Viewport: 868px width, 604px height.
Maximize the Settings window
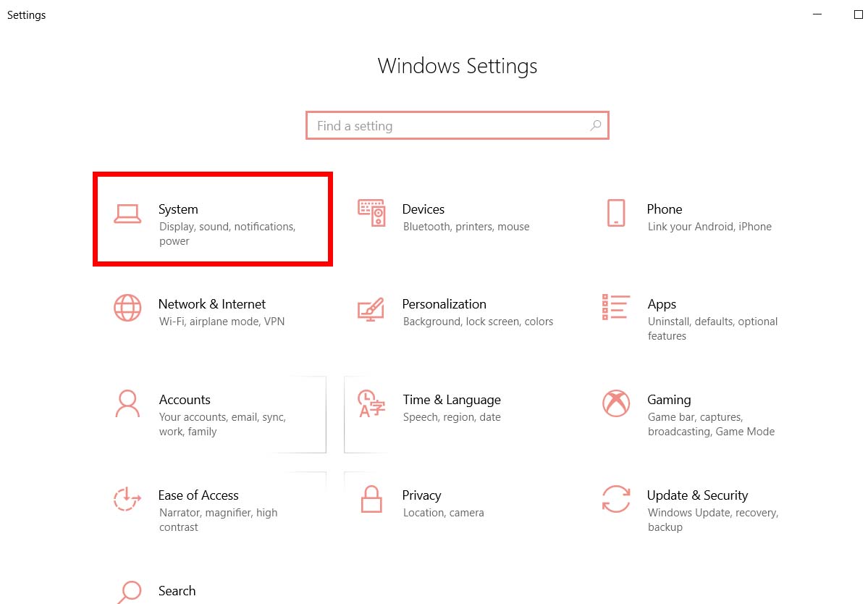pyautogui.click(x=858, y=14)
